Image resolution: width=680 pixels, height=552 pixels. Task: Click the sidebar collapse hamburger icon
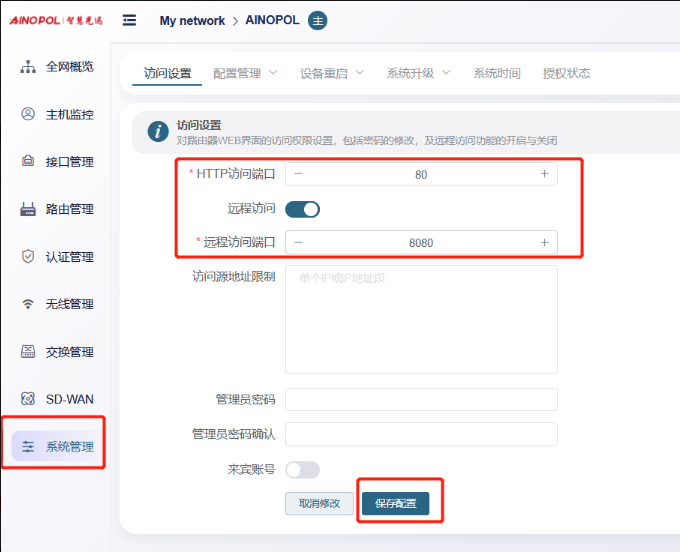click(x=129, y=21)
